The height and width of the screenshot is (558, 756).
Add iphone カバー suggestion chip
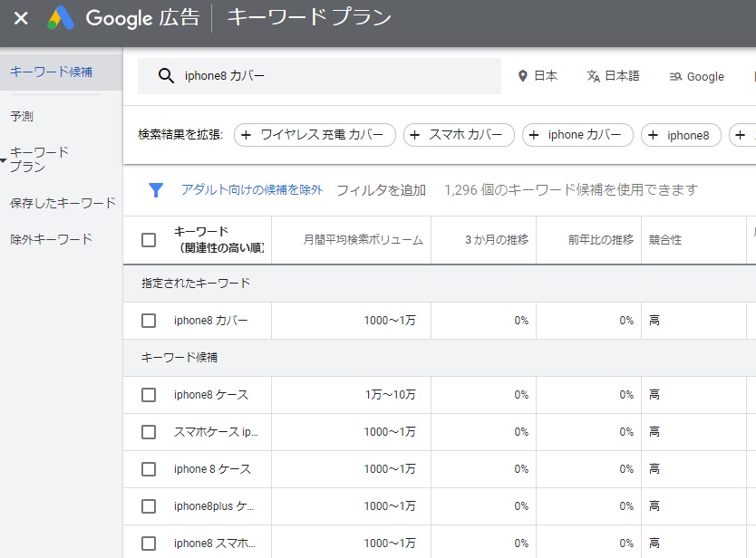[577, 135]
